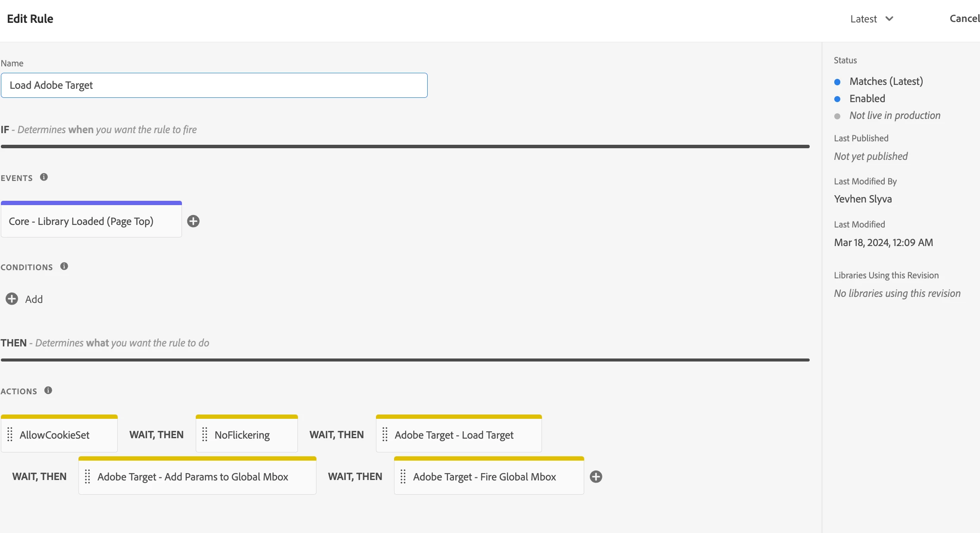
Task: Grab the NoFlickering drag handle
Action: 205,435
